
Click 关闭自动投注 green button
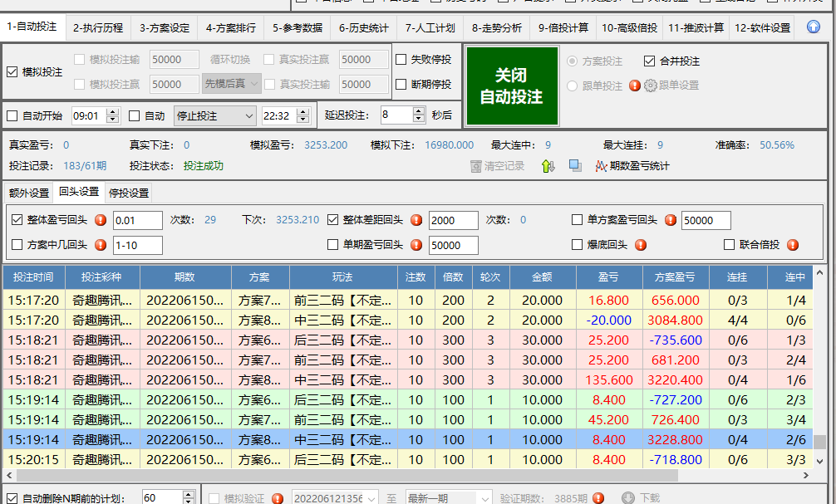click(512, 86)
